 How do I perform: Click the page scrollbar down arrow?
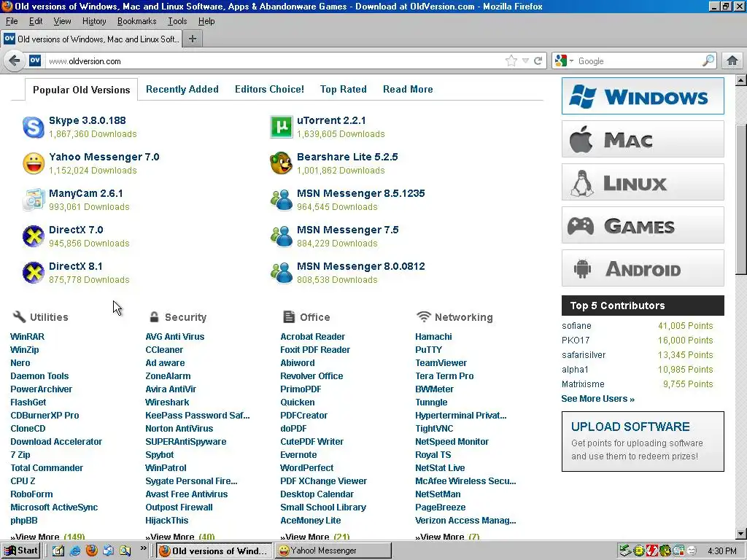click(741, 533)
